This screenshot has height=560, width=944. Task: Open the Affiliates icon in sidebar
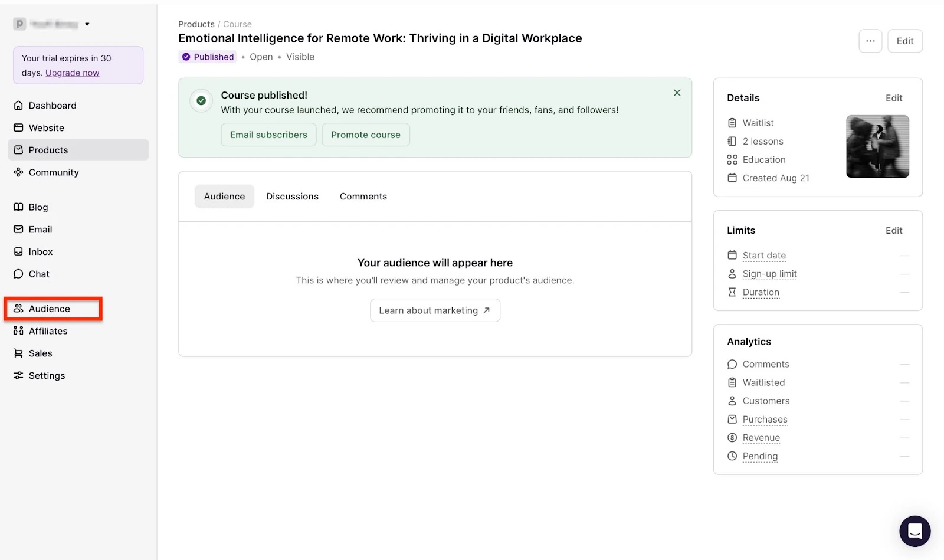(18, 331)
